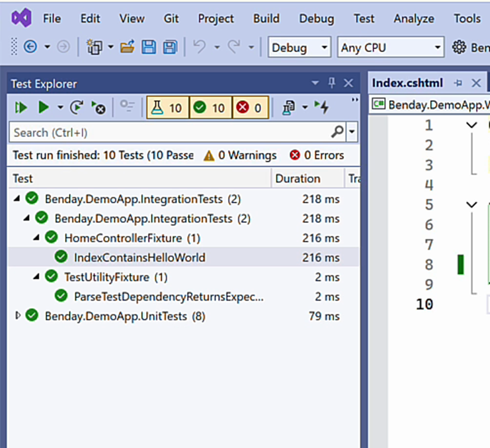
Task: Open the search filter dropdown arrow
Action: (x=352, y=132)
